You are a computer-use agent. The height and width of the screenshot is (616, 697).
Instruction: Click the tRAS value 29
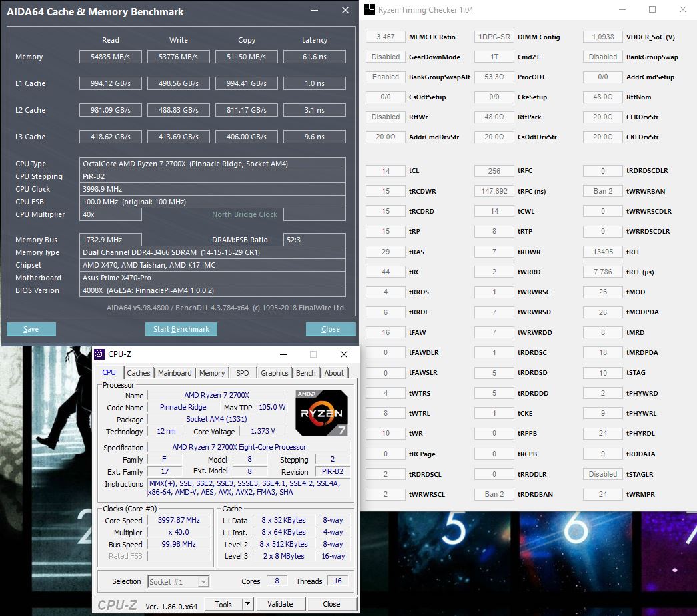[x=386, y=252]
